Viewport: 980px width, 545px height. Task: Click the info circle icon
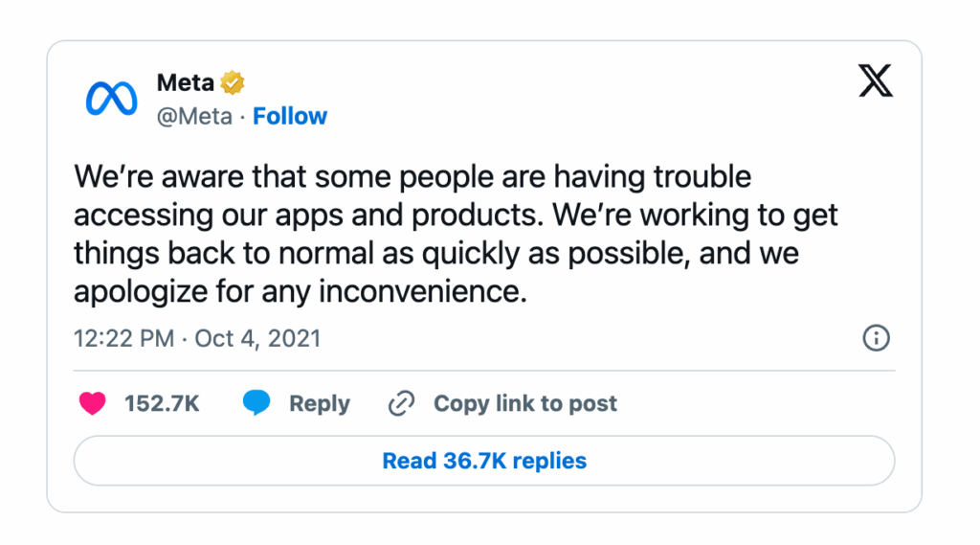pos(876,338)
